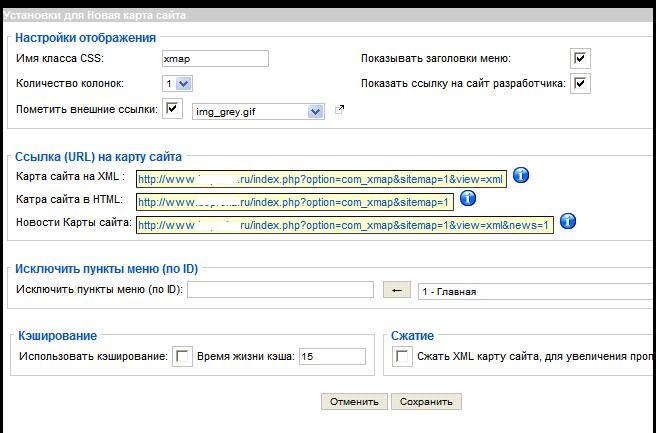Open the '1 - Главная' menu item dropdown
The height and width of the screenshot is (433, 656).
pyautogui.click(x=536, y=291)
